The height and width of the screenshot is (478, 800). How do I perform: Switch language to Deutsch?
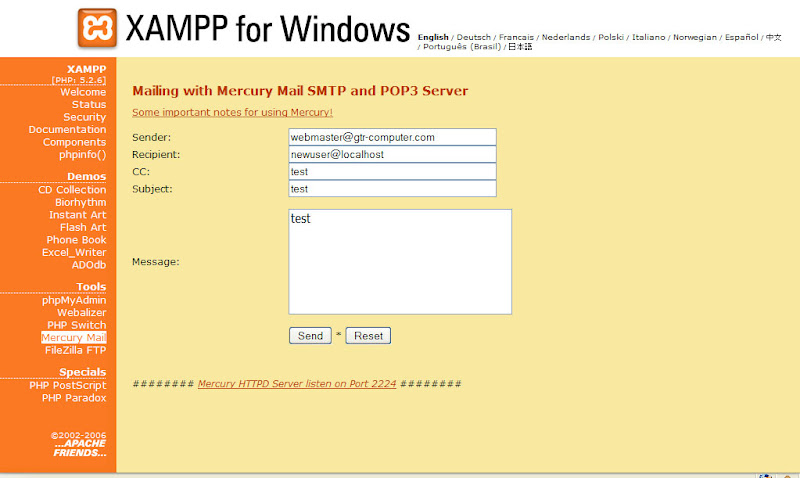[x=473, y=37]
